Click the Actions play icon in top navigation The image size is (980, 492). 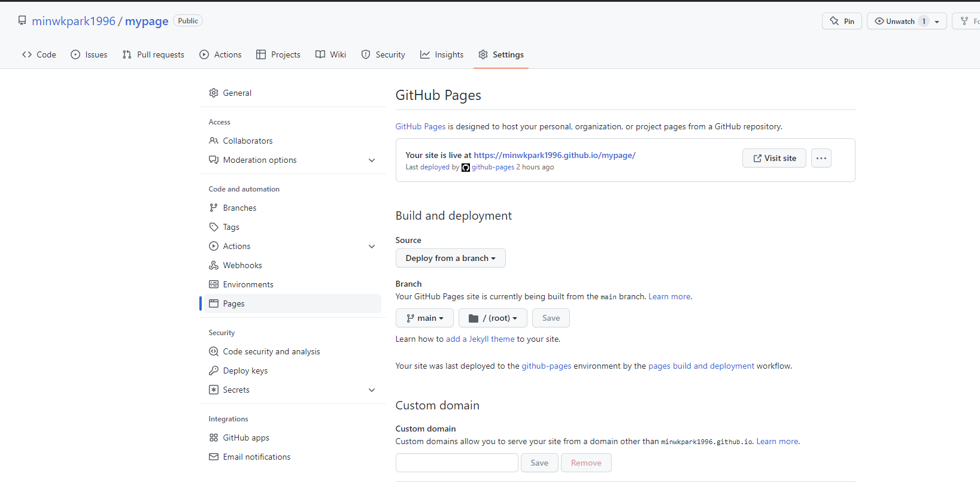(x=204, y=54)
